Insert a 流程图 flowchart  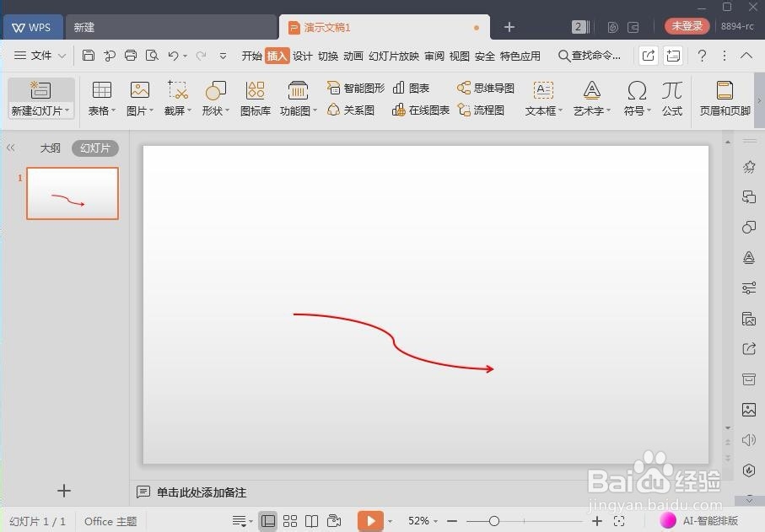point(481,110)
